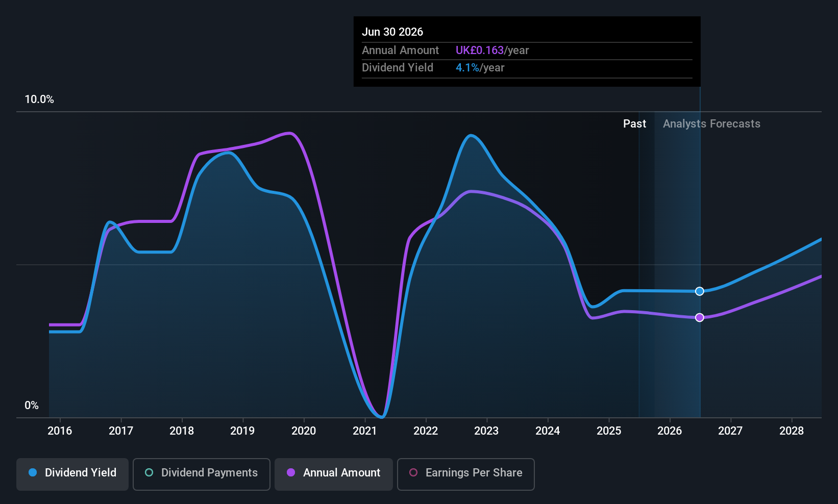This screenshot has width=838, height=504.
Task: Click the 2025 x-axis label
Action: coord(609,431)
